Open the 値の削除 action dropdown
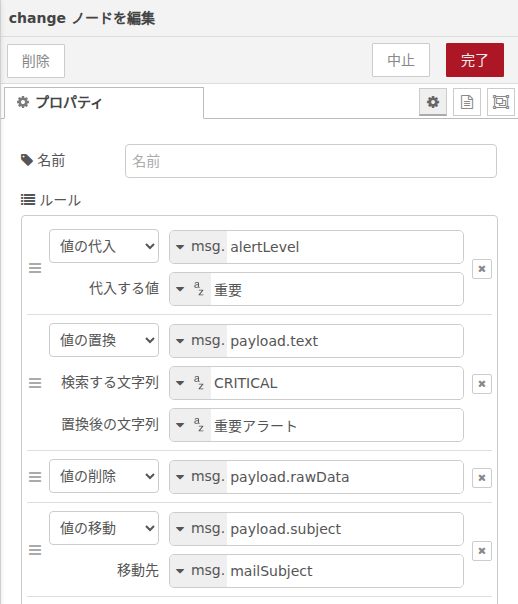The image size is (518, 604). pyautogui.click(x=104, y=476)
